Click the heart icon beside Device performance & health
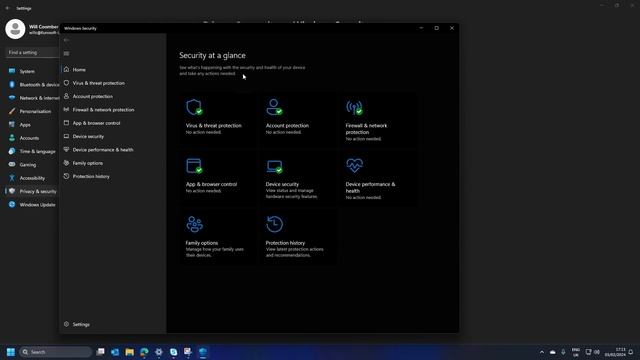This screenshot has height=360, width=640. [67, 149]
